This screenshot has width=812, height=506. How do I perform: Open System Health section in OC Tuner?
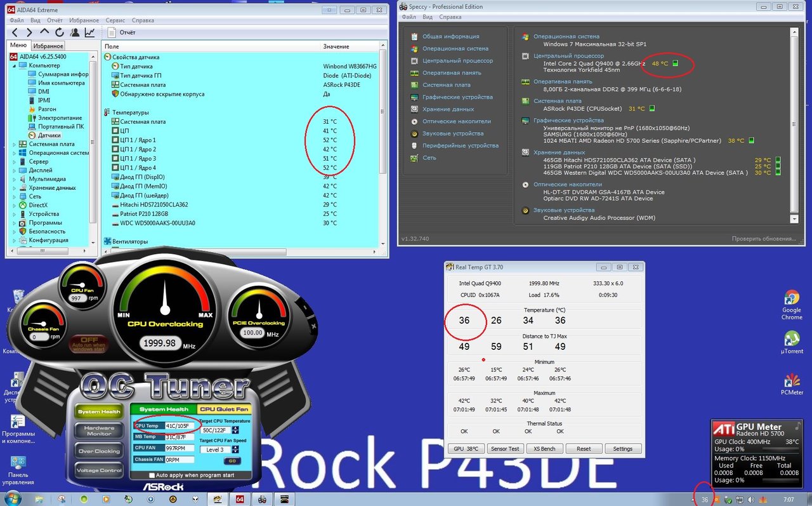point(99,412)
